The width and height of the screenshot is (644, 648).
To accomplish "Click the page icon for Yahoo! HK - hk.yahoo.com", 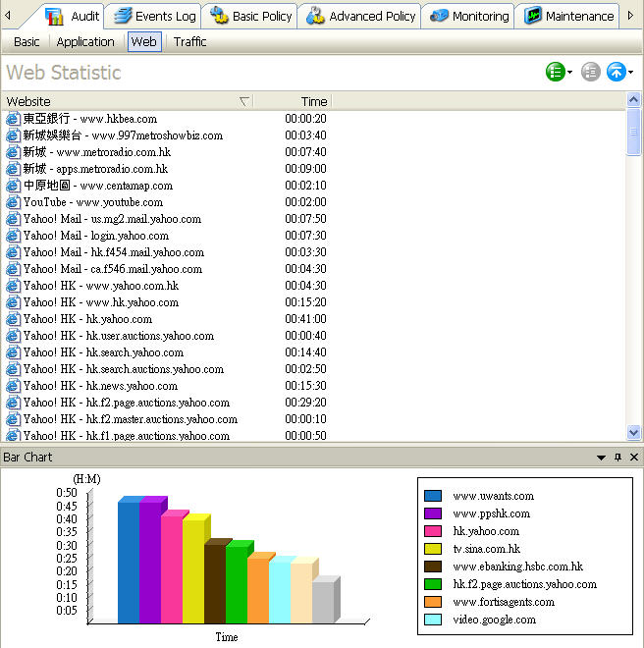I will (13, 319).
